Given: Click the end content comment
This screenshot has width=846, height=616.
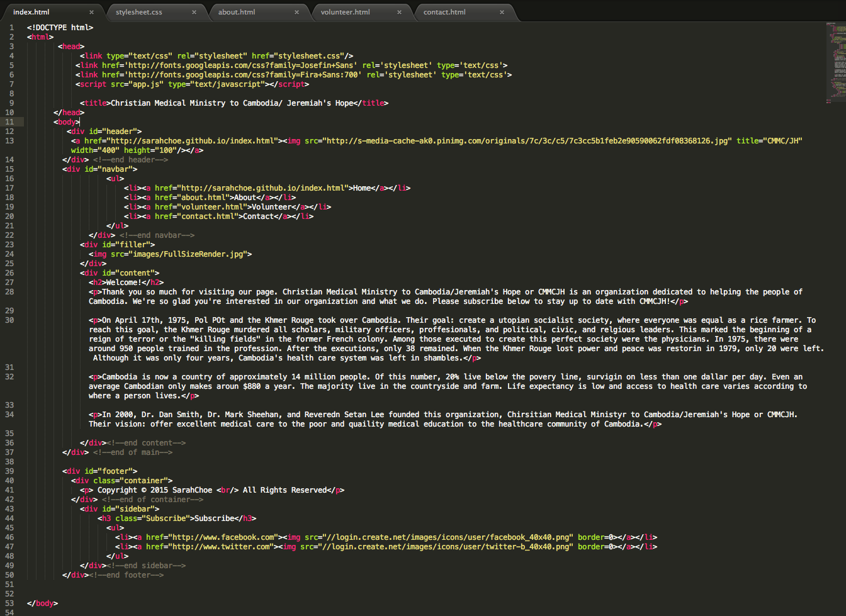Looking at the screenshot, I should click(146, 443).
